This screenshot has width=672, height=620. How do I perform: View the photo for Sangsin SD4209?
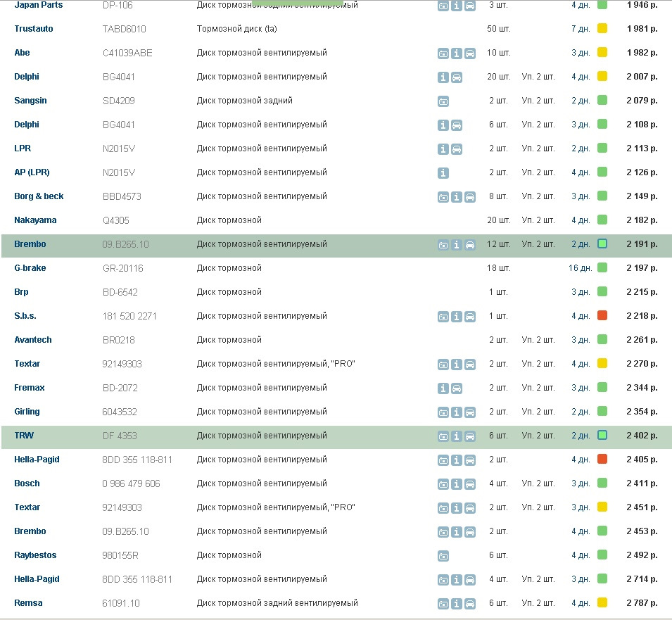coord(443,101)
